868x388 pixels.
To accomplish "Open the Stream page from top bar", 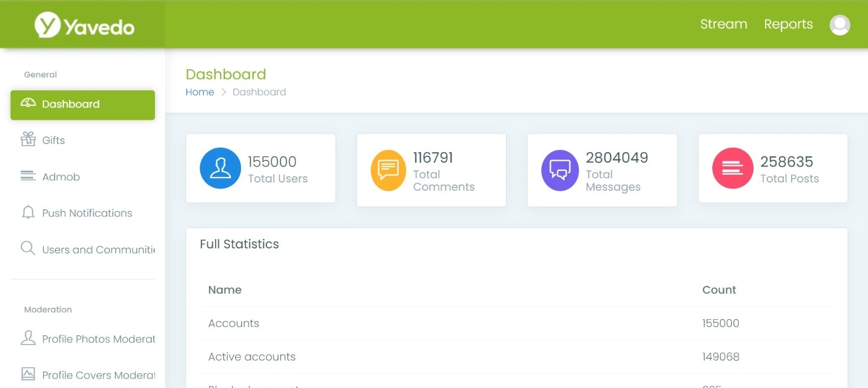I will coord(723,24).
